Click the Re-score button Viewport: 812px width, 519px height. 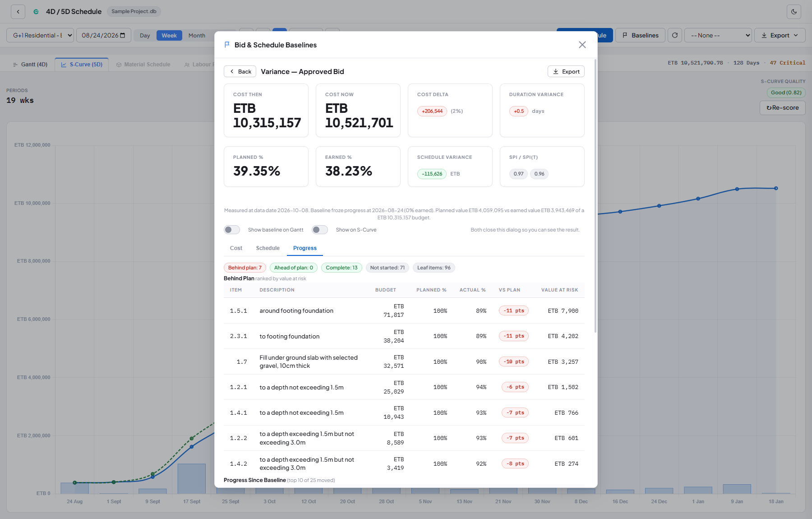pyautogui.click(x=783, y=107)
